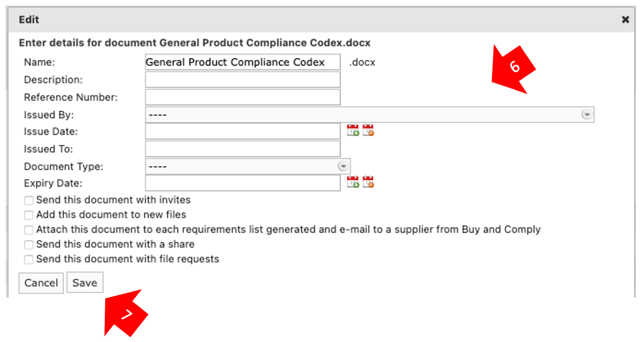Expand the Issued By dropdown arrow
This screenshot has height=342, width=644.
(587, 115)
